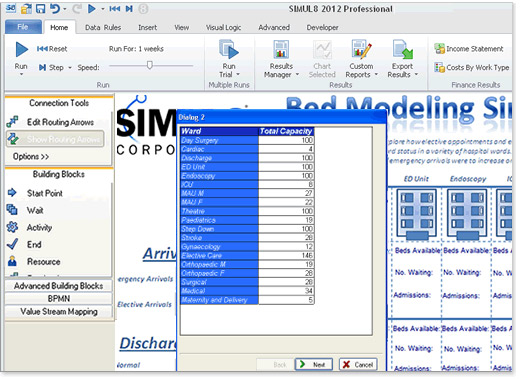
Task: Click quick access rewind-to-start icon
Action: [x=114, y=9]
